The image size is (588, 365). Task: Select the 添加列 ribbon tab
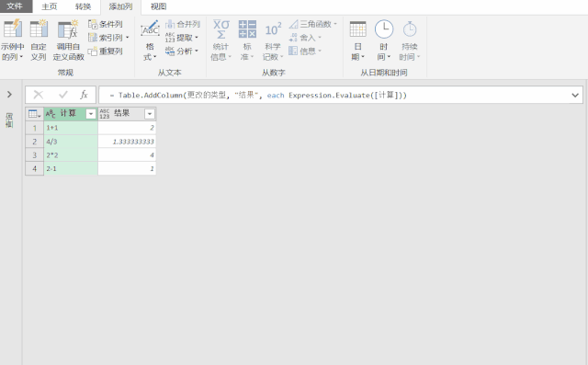pos(120,6)
